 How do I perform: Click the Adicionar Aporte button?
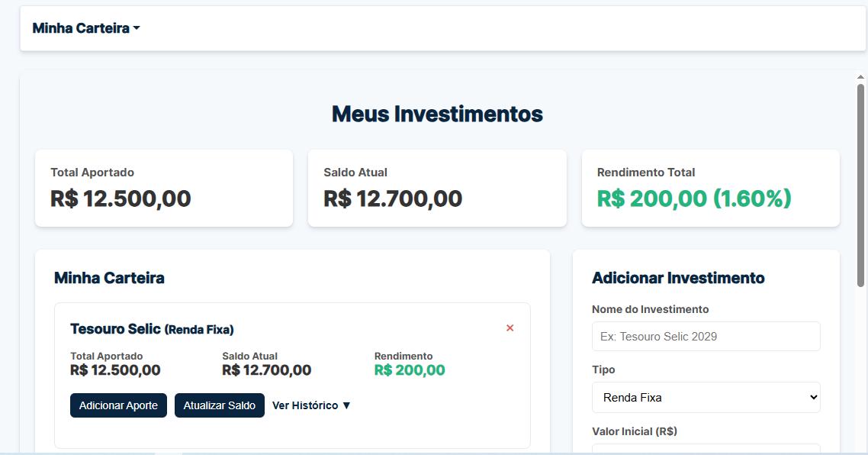[118, 405]
